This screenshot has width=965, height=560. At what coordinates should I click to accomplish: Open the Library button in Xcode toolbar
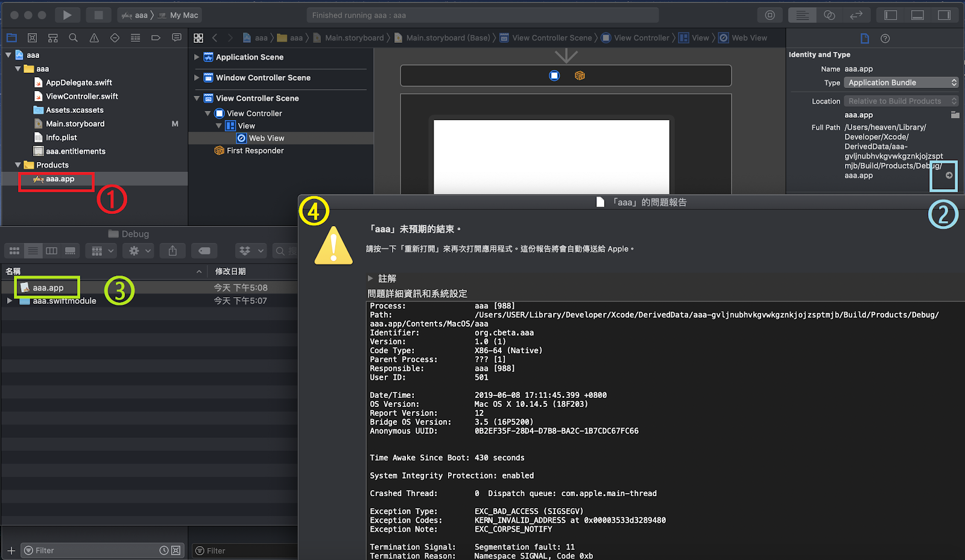click(770, 15)
